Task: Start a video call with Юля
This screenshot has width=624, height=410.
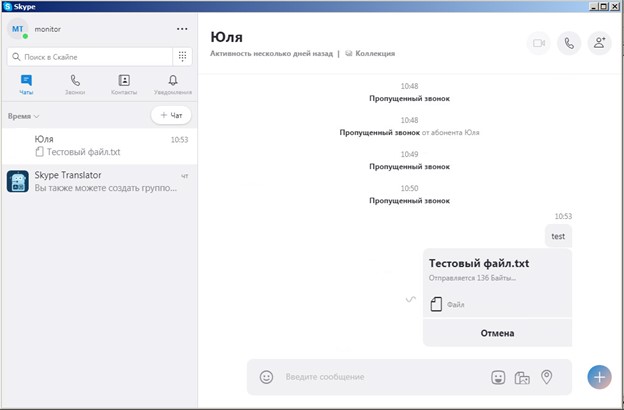Action: (x=539, y=43)
